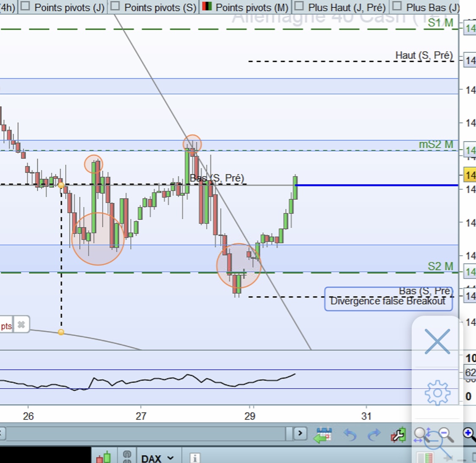Remove the pts measurement label

[21, 325]
